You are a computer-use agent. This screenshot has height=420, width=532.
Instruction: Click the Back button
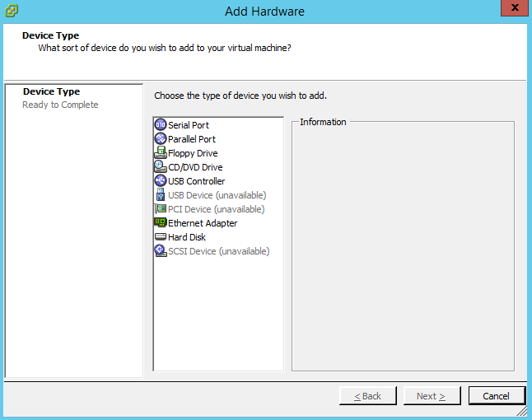point(368,395)
